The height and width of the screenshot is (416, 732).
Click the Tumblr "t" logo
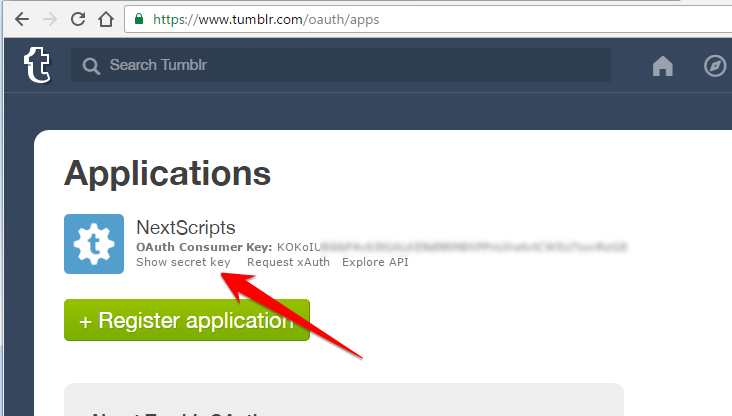pyautogui.click(x=37, y=65)
